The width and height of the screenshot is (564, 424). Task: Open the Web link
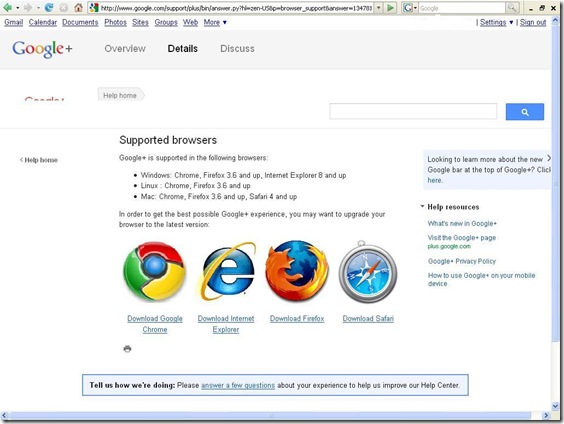190,22
